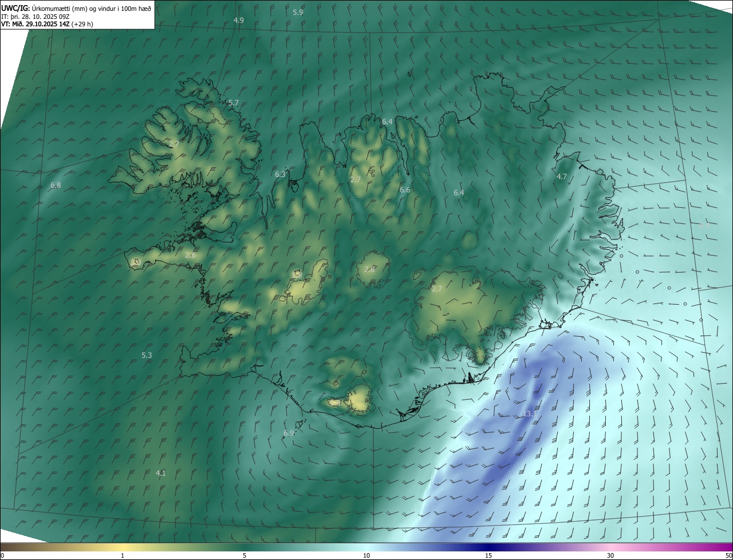Click the 4.9 value label on the map
This screenshot has height=560, width=733.
tap(238, 20)
